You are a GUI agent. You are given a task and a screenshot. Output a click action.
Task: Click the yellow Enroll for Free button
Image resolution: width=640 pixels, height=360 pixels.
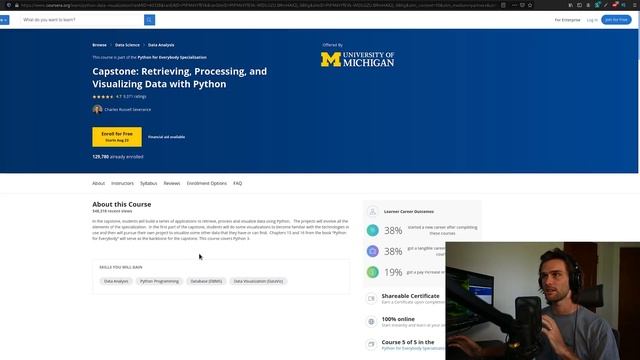click(117, 137)
